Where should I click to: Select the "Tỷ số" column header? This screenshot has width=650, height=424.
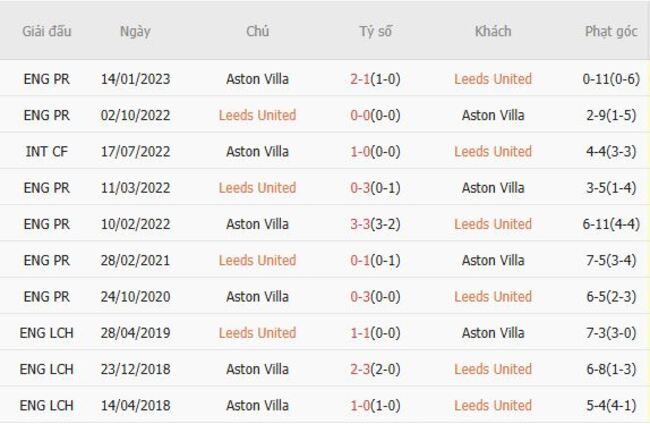click(376, 31)
